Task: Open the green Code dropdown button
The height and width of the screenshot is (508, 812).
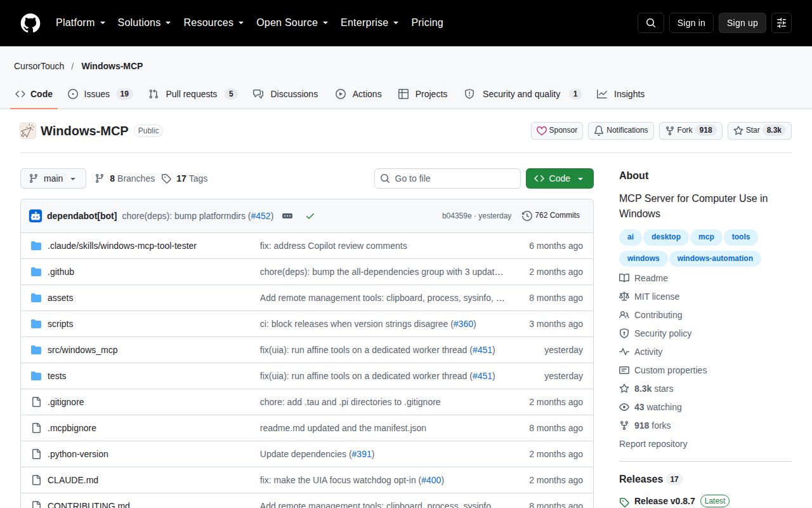Action: click(560, 178)
